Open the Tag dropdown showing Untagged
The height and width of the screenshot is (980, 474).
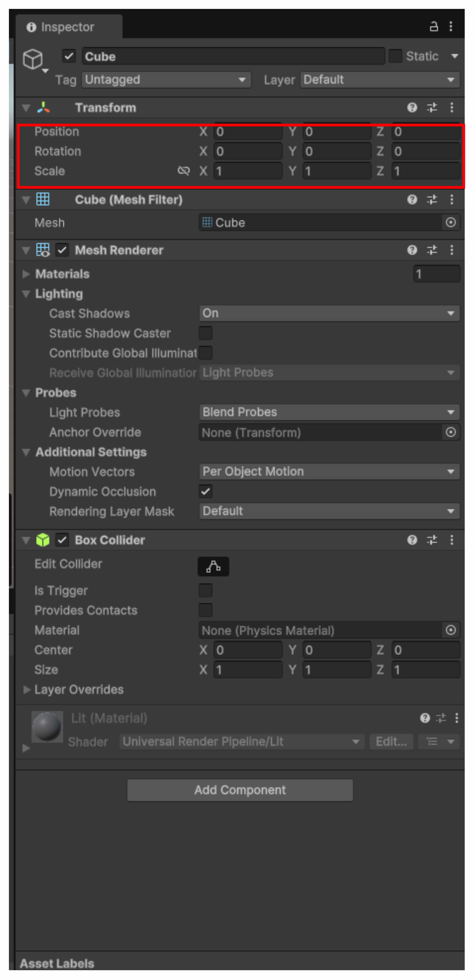(x=166, y=80)
